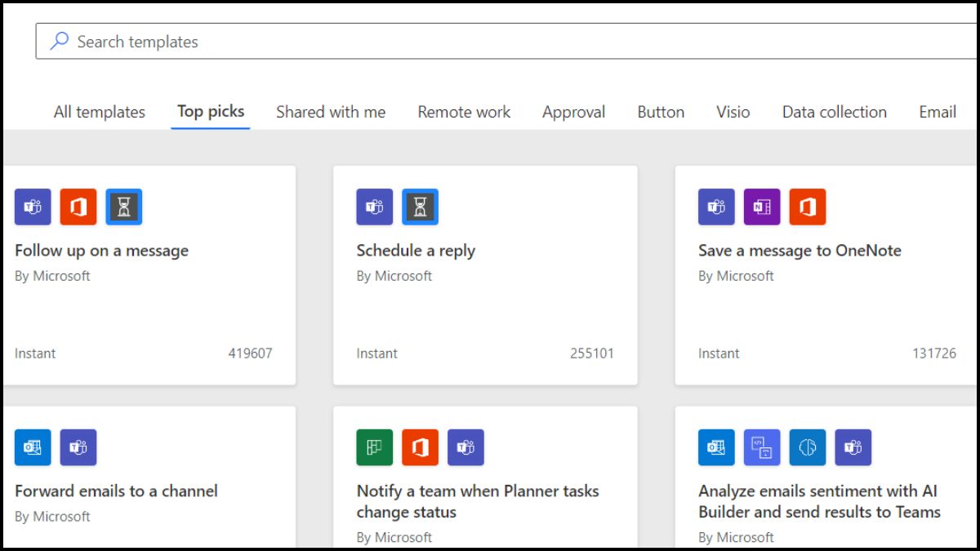The image size is (980, 551).
Task: Click Instant label on Save a message to OneNote
Action: (x=719, y=353)
